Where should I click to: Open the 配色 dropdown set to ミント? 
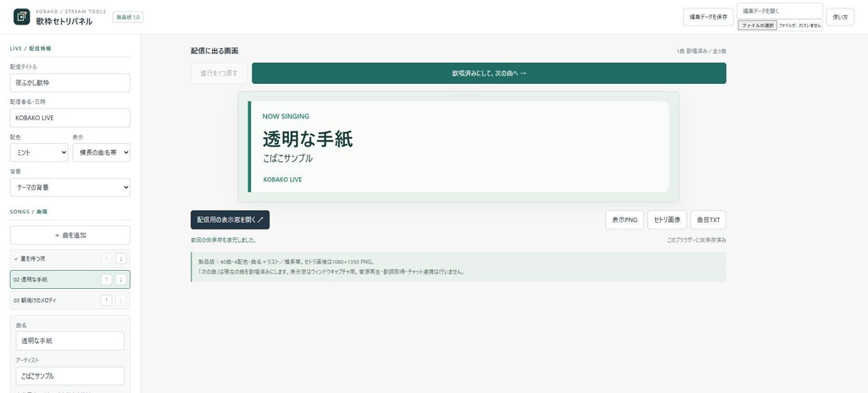coord(39,152)
